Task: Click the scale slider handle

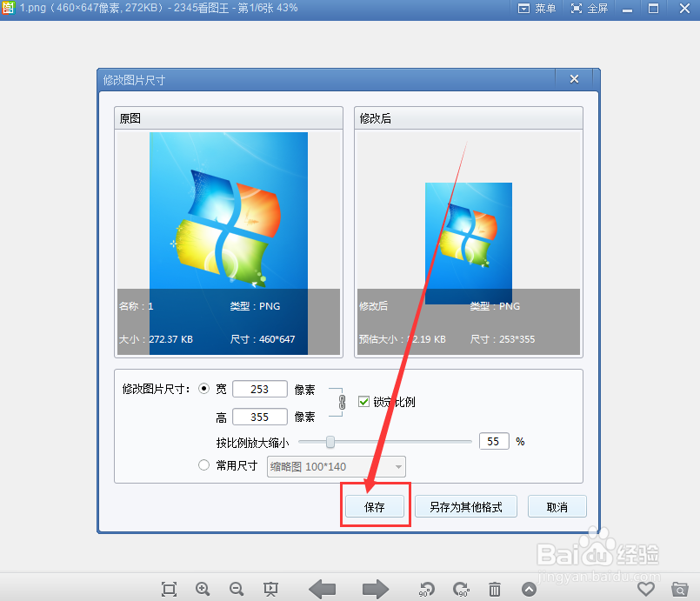Action: (330, 442)
